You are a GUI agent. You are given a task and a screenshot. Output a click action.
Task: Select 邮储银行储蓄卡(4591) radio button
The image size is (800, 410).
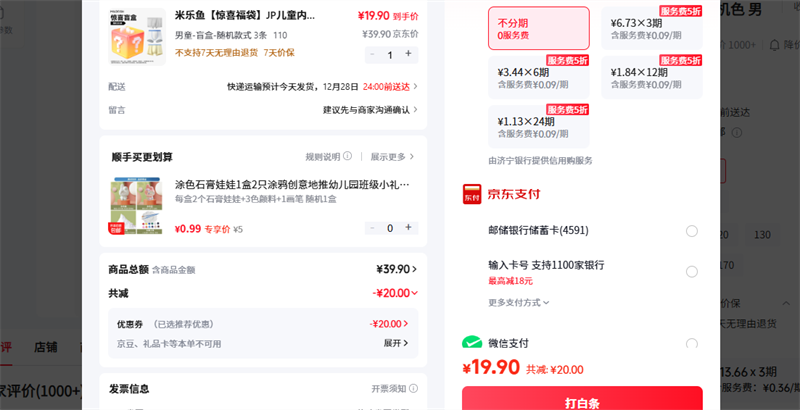point(692,231)
